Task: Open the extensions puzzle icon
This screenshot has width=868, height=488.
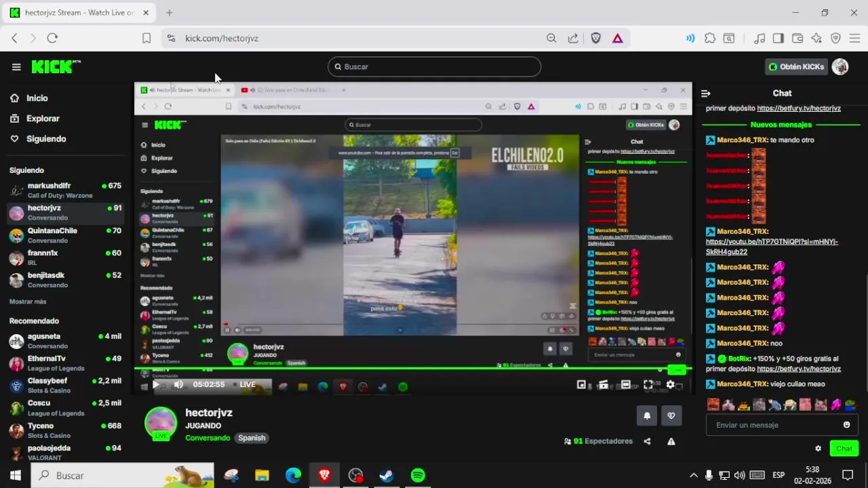Action: (710, 38)
